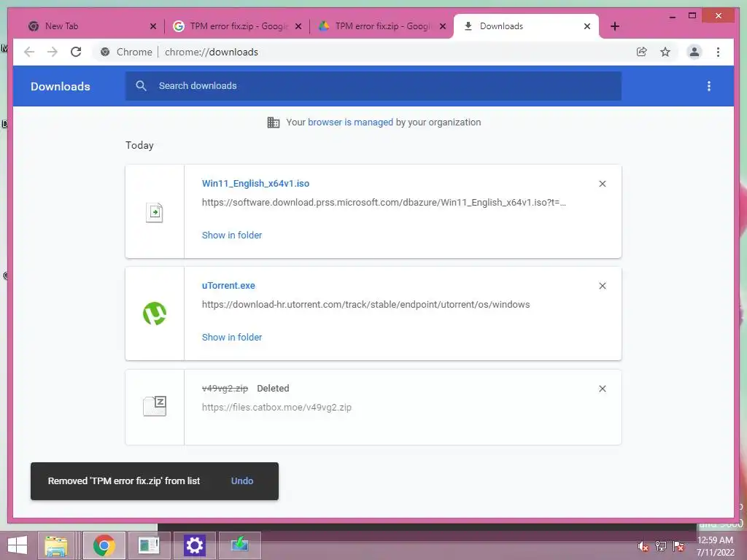Viewport: 747px width, 560px height.
Task: Switch to the Google Drive TPM error fix.zip tab
Action: [x=381, y=26]
